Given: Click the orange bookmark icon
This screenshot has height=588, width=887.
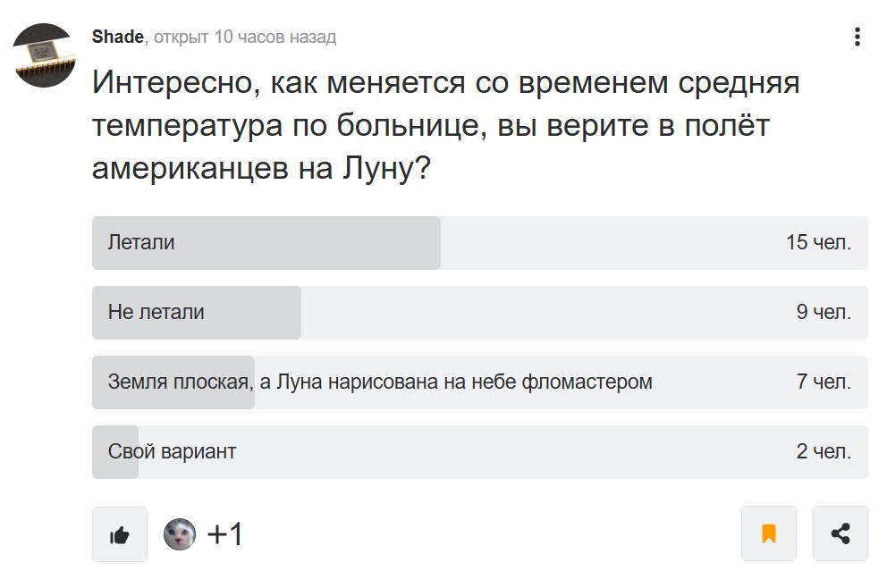Looking at the screenshot, I should tap(769, 533).
